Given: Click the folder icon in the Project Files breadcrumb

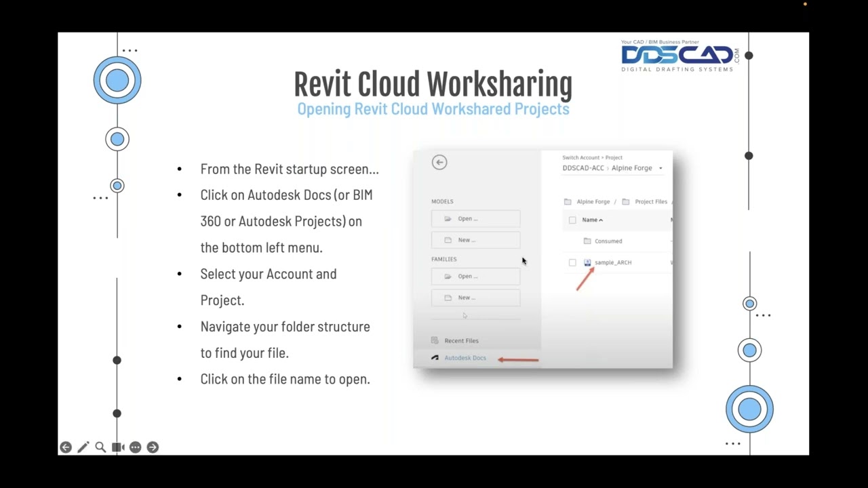Looking at the screenshot, I should (x=626, y=201).
